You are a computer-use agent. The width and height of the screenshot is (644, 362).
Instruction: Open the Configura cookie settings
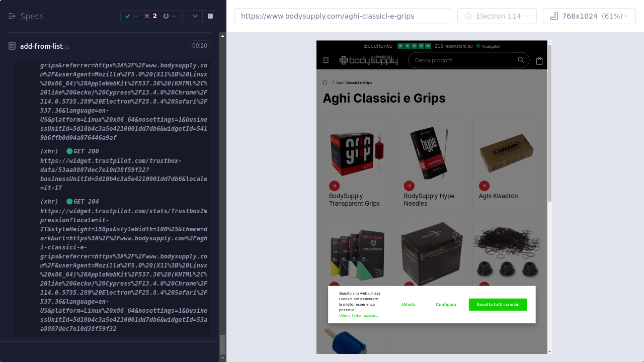click(x=446, y=305)
